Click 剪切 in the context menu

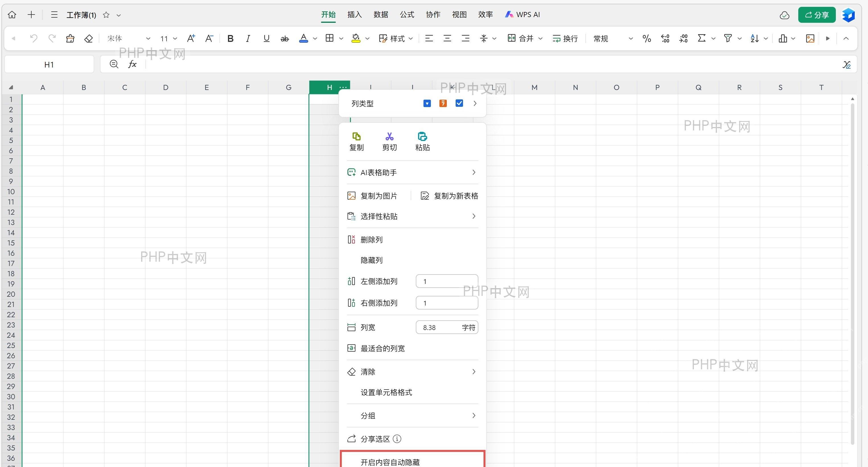tap(390, 142)
